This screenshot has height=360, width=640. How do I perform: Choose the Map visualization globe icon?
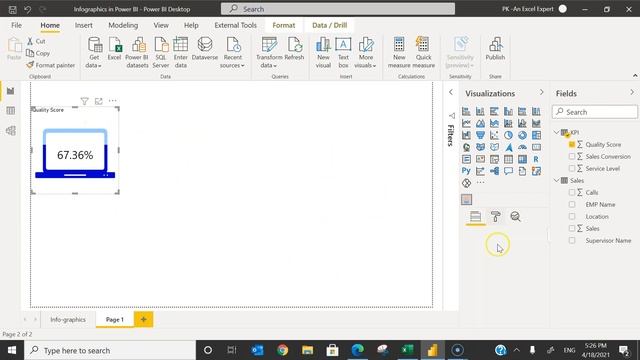point(466,147)
